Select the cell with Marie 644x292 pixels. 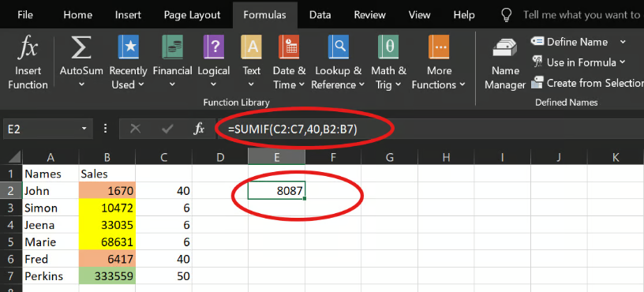click(51, 242)
